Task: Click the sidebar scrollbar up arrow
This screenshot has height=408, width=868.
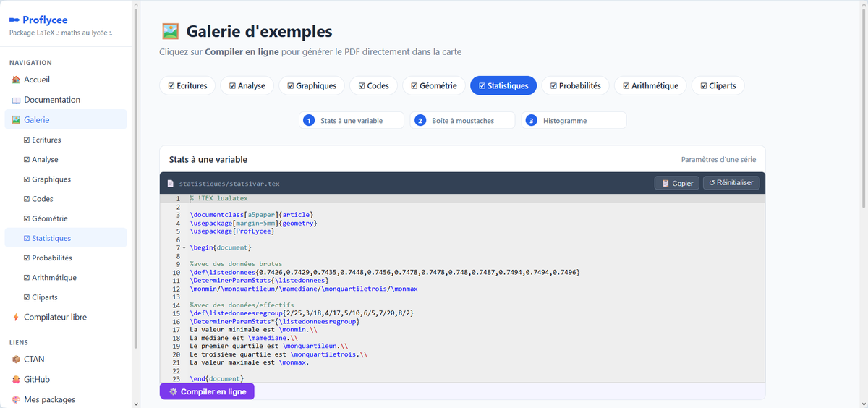Action: tap(135, 4)
